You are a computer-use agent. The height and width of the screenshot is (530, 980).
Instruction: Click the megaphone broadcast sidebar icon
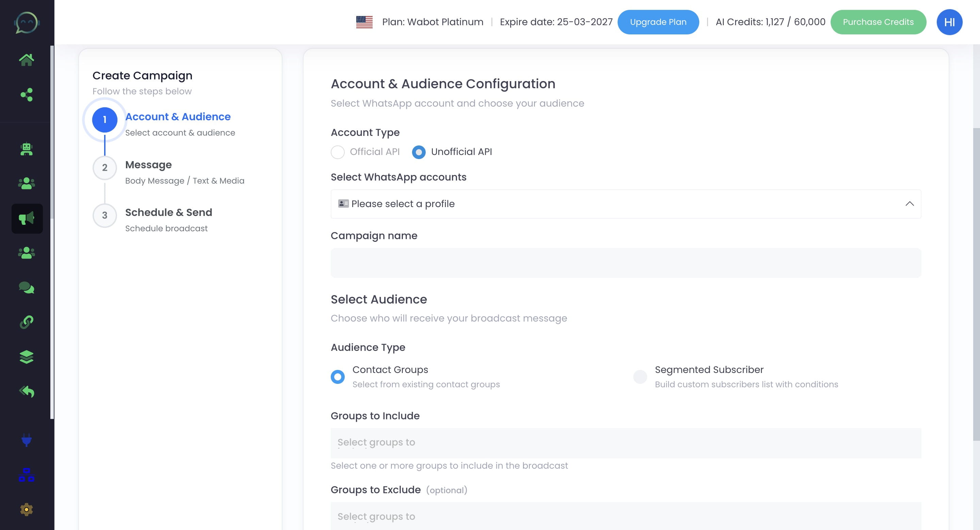[27, 219]
